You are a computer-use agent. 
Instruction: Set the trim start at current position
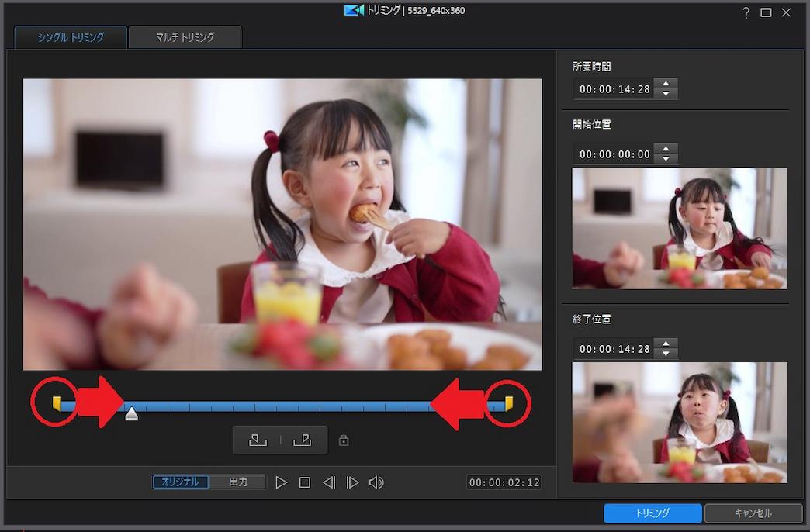(257, 440)
